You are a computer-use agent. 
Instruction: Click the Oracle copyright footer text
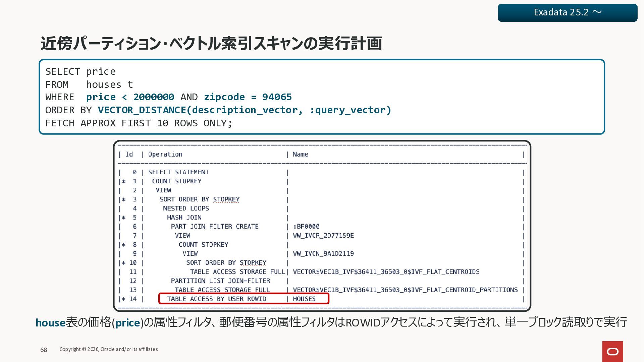[109, 349]
